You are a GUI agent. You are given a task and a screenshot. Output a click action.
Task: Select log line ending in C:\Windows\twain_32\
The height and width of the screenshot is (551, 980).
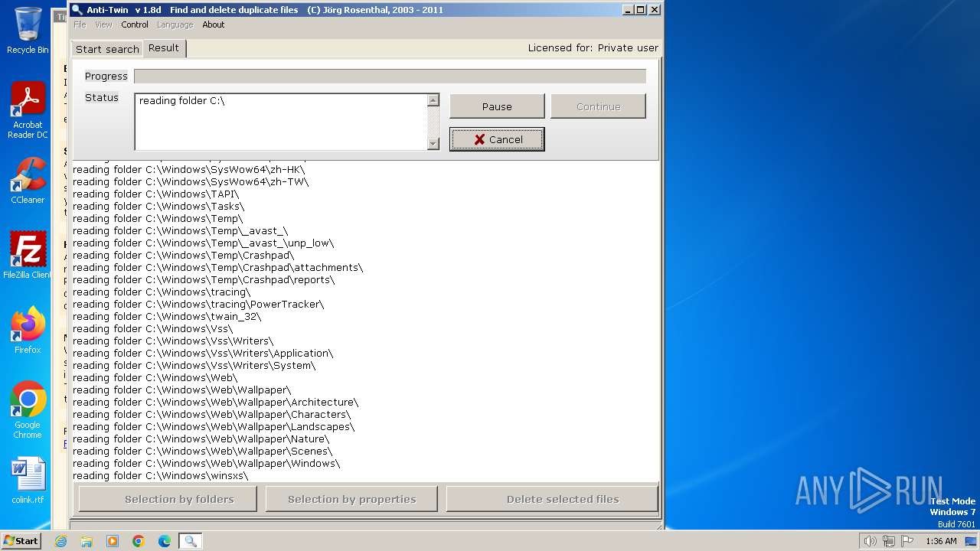pyautogui.click(x=167, y=316)
